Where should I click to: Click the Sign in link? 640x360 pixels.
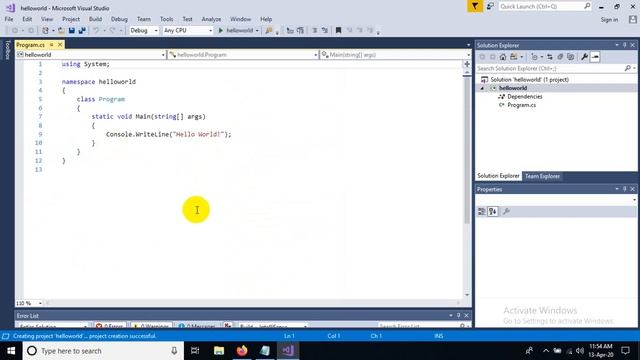pos(609,20)
